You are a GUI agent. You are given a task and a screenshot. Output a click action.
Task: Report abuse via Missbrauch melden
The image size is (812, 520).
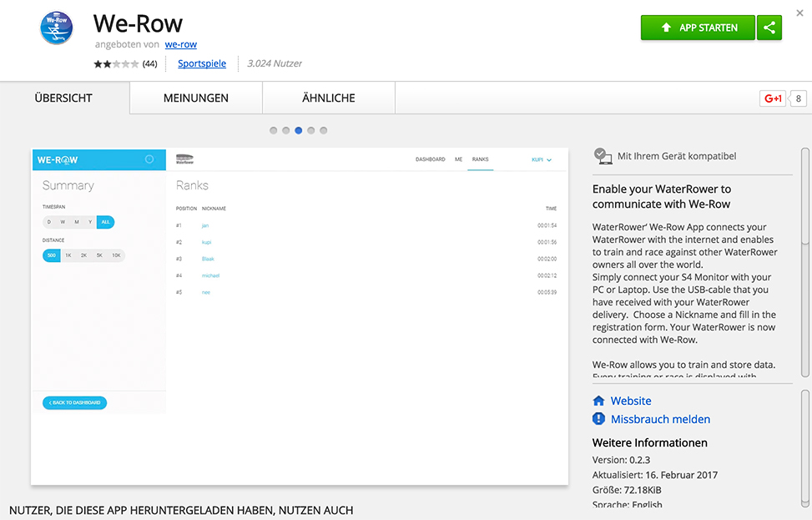pos(660,419)
